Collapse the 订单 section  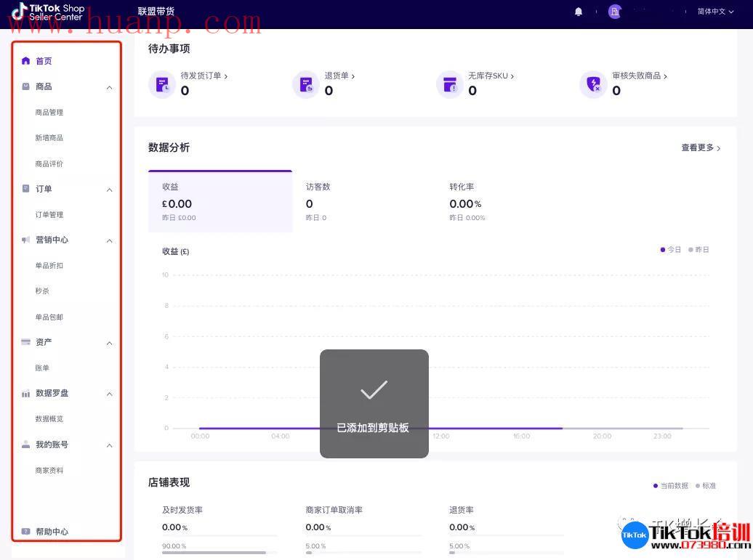coord(110,190)
